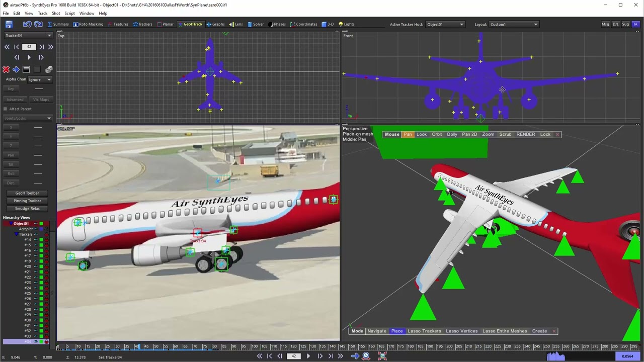Click the blue color swatch for Aeroplane
The height and width of the screenshot is (362, 644).
tap(41, 229)
